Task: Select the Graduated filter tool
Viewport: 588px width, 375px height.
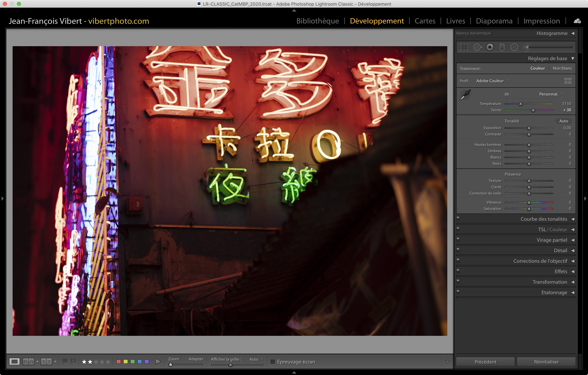Action: 502,47
